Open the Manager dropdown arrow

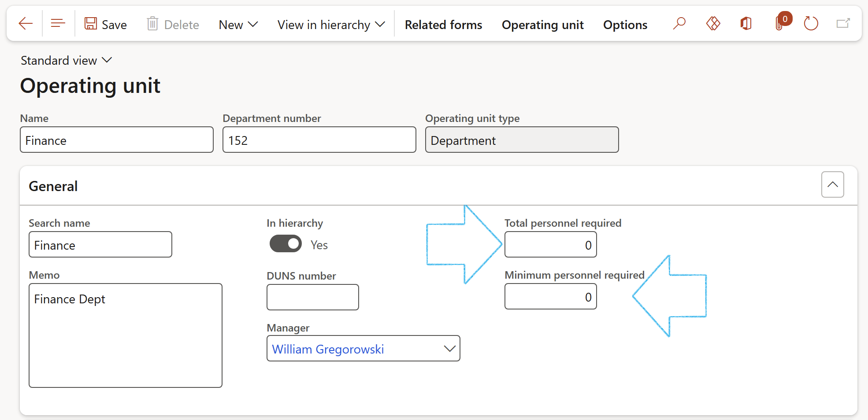click(449, 349)
